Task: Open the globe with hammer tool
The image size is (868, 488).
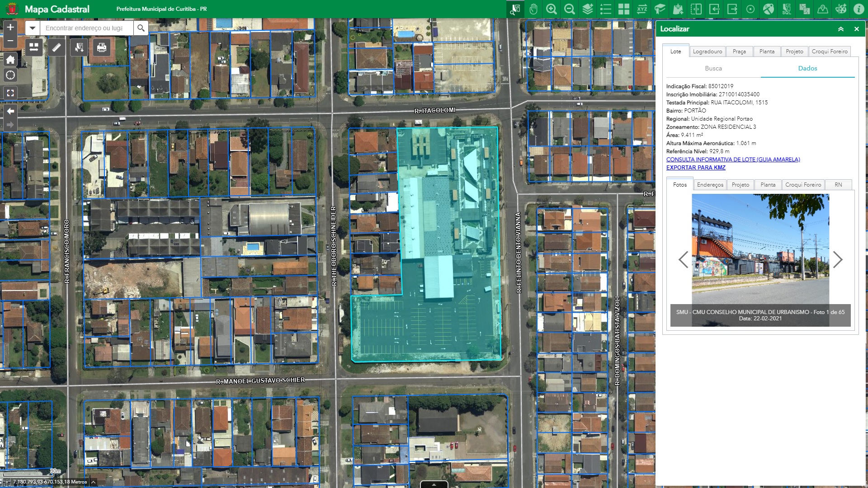Action: [769, 9]
